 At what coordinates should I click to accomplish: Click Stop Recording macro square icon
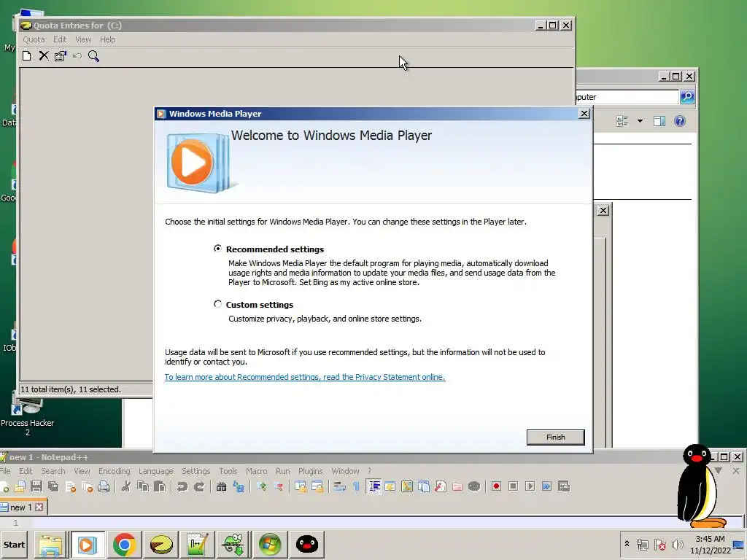click(513, 486)
